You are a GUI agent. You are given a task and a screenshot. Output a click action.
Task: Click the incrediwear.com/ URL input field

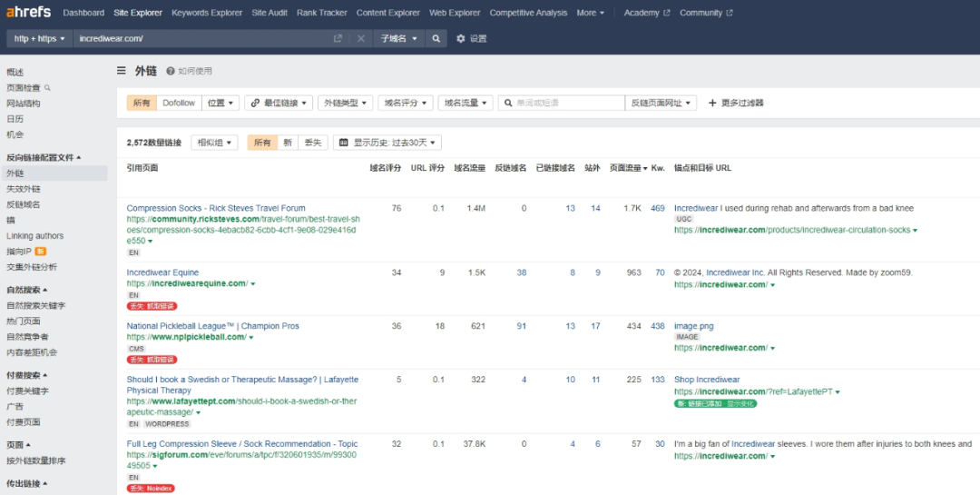(203, 39)
